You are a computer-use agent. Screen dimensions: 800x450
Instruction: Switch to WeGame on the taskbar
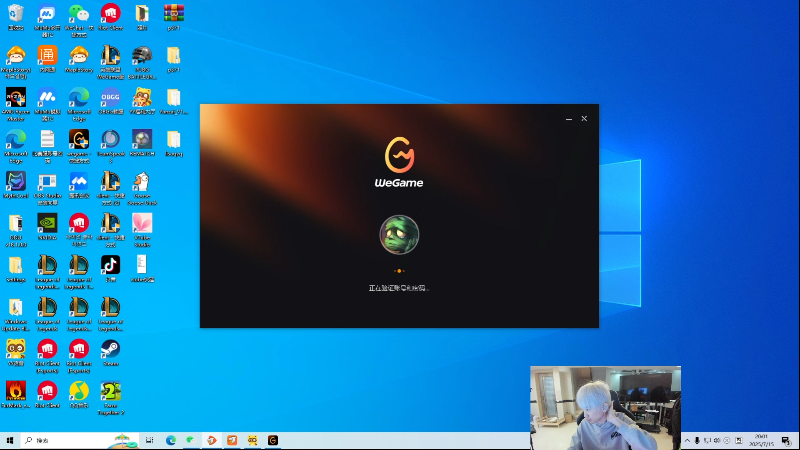[273, 440]
